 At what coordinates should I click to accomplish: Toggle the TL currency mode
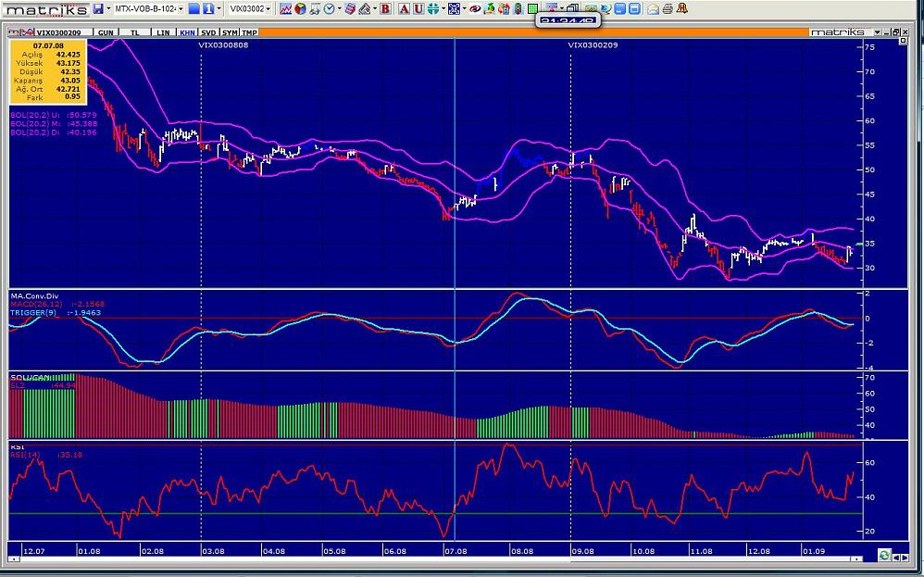point(135,31)
